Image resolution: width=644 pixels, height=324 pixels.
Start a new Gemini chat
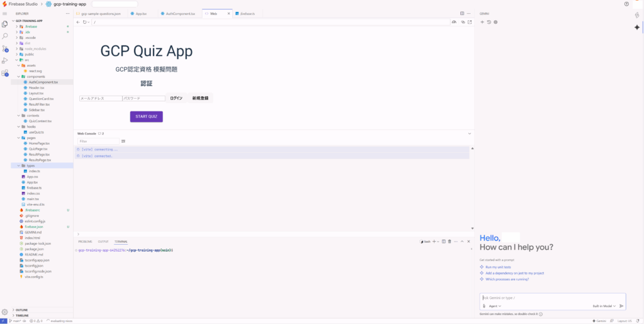click(482, 22)
